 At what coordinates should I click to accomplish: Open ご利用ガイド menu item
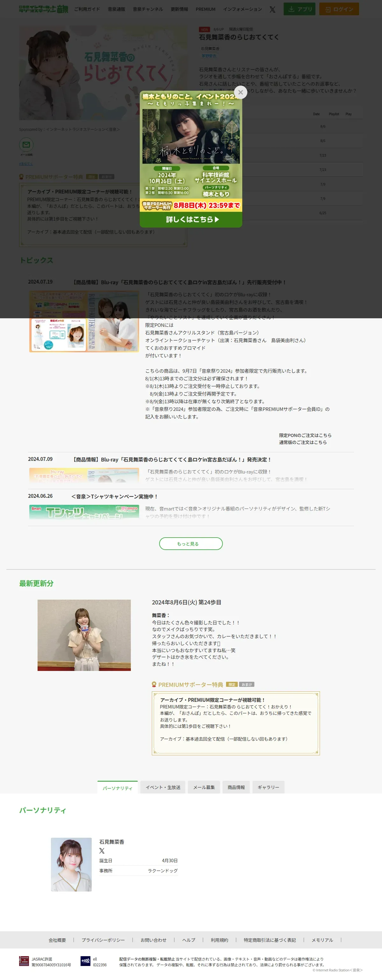(87, 9)
